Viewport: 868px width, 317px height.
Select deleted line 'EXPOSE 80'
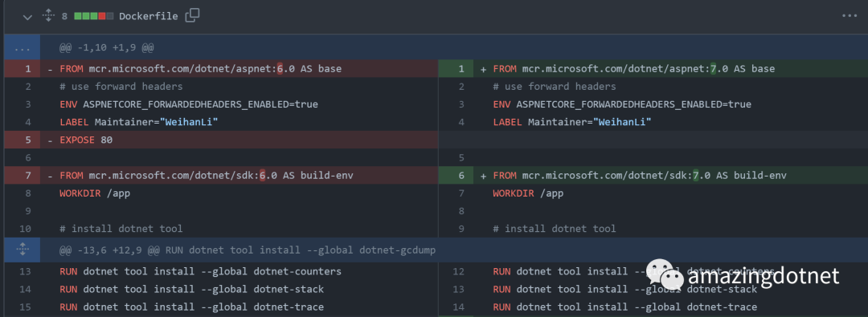click(86, 140)
